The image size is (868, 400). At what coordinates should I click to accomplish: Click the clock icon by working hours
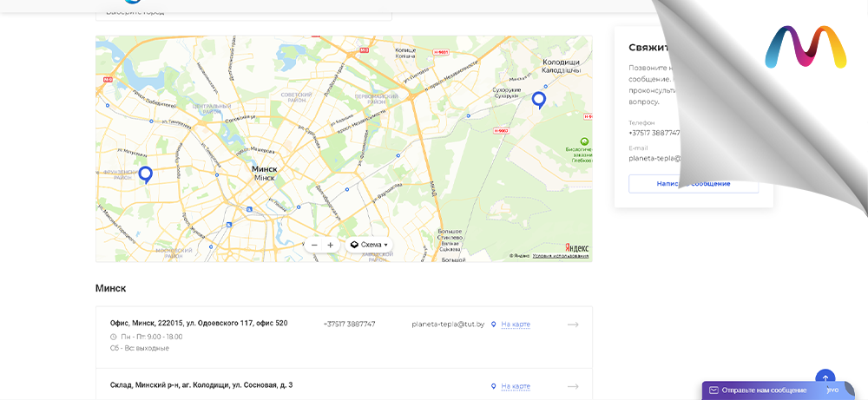114,337
